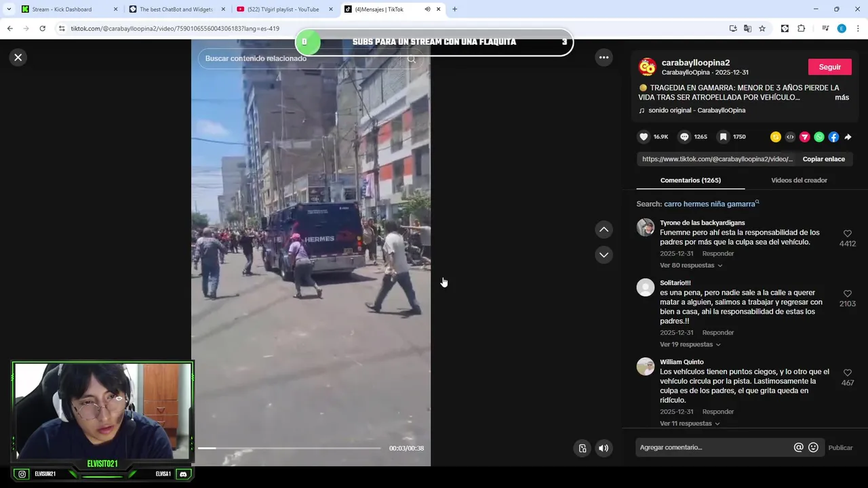Insert a mention with the @ icon
This screenshot has height=488, width=868.
[x=798, y=447]
